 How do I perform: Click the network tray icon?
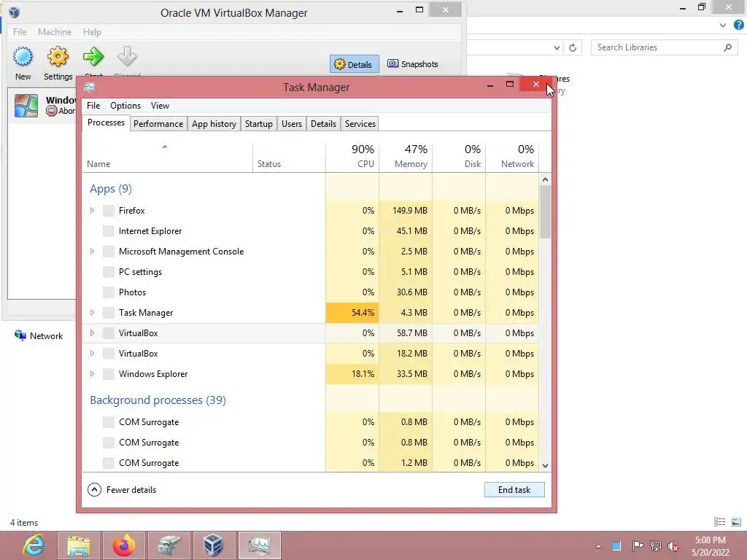point(656,545)
